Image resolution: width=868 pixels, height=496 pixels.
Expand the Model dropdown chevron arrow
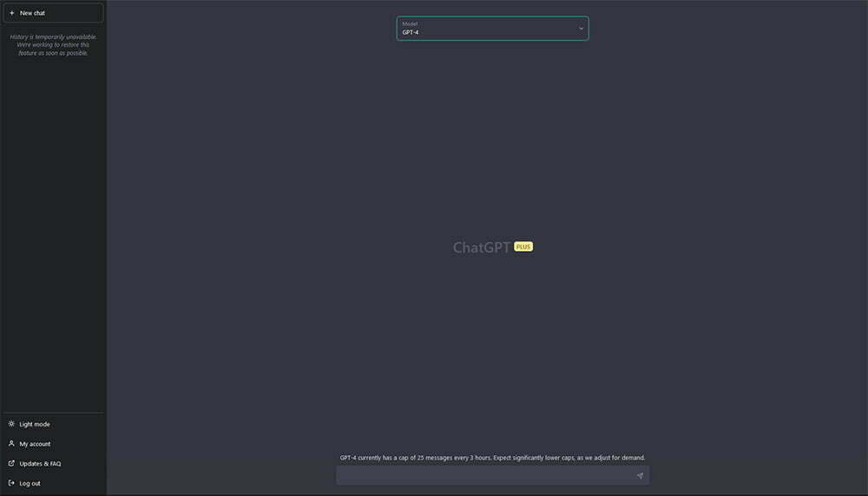pos(581,29)
